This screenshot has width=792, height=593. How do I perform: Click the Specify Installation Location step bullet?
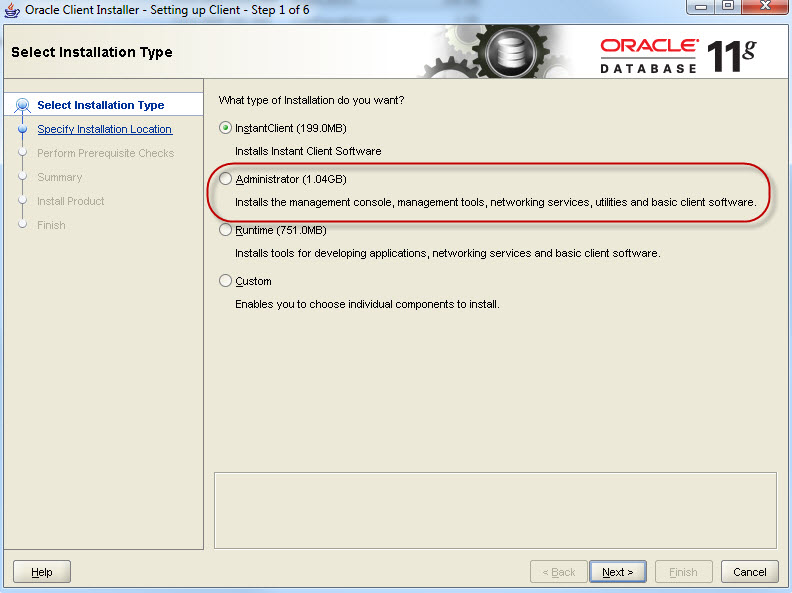coord(23,129)
